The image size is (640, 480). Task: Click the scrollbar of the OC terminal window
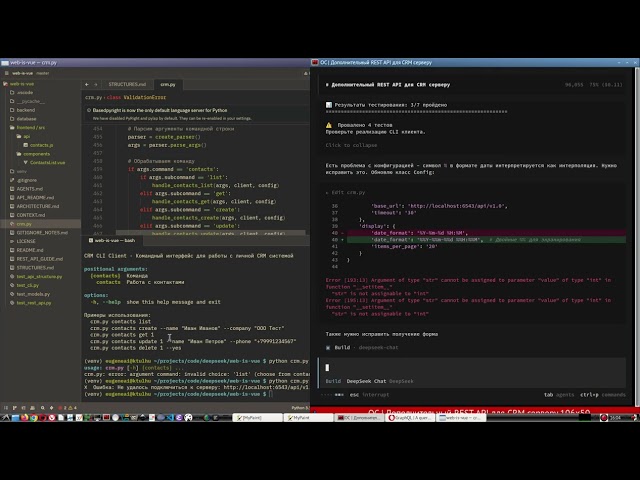(637, 237)
